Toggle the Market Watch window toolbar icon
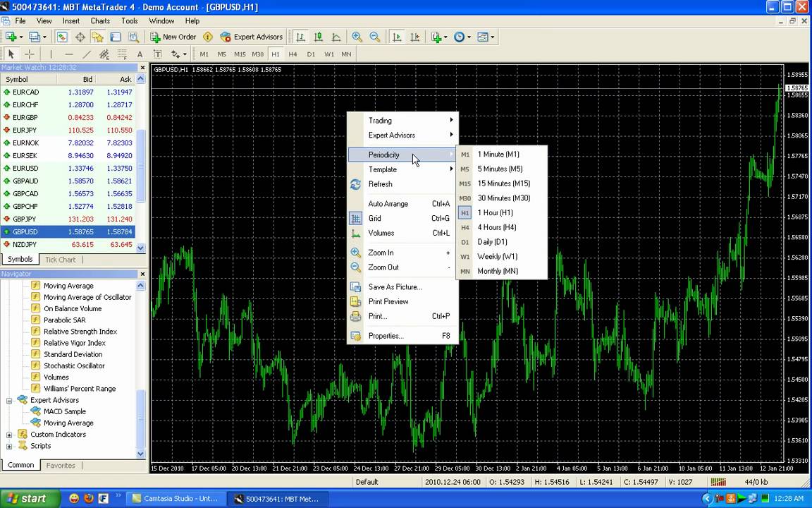 62,37
